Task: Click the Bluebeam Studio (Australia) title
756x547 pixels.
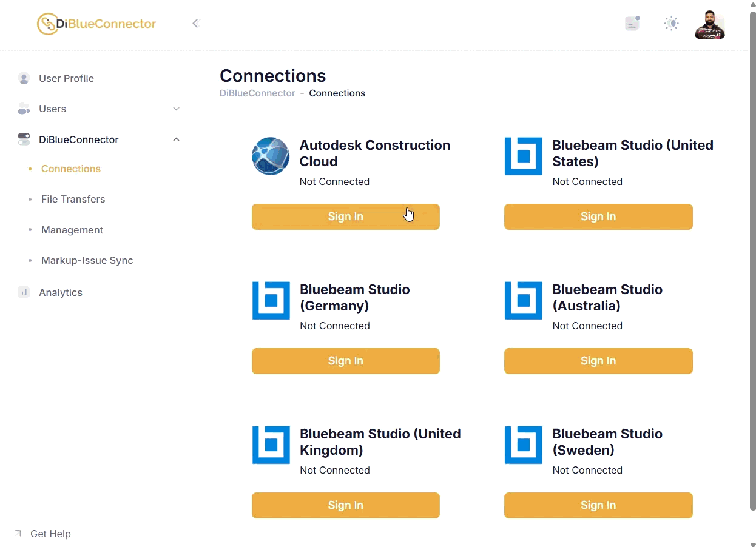Action: 607,298
